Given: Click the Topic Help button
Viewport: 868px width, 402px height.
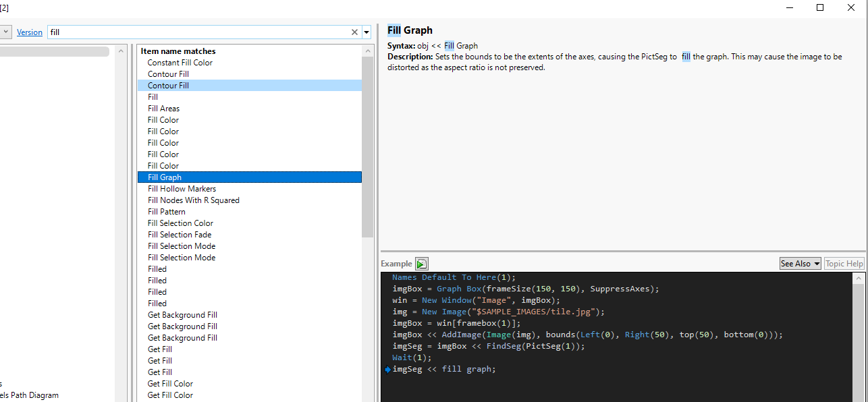Looking at the screenshot, I should tap(844, 264).
